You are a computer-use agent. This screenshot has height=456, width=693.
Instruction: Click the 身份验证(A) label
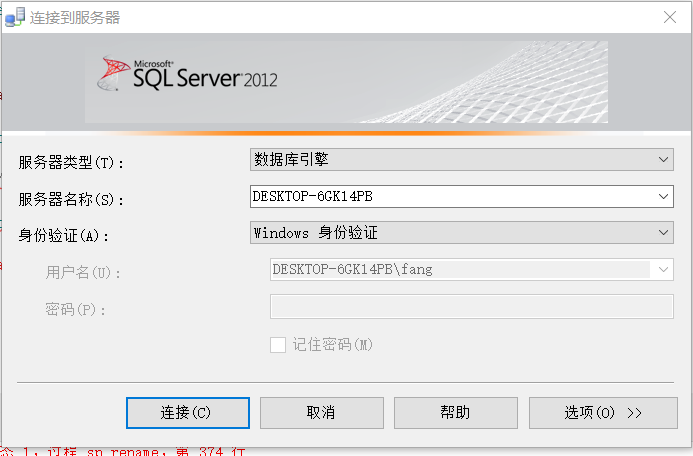pyautogui.click(x=64, y=236)
